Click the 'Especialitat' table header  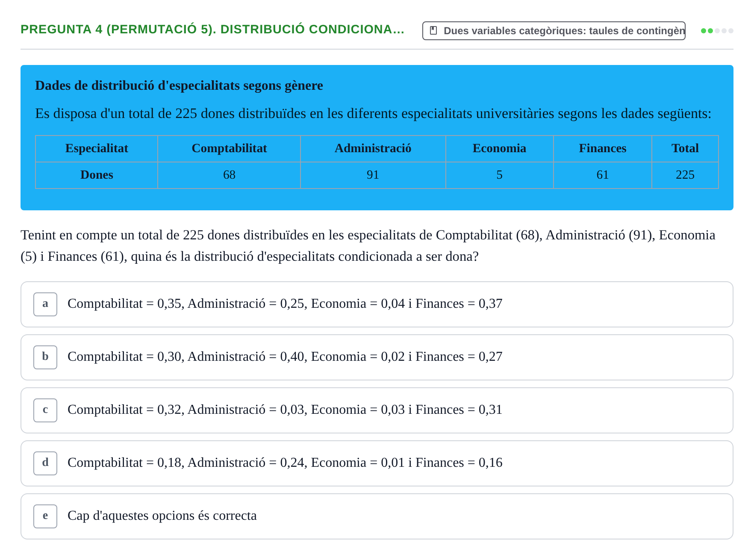[x=97, y=149]
